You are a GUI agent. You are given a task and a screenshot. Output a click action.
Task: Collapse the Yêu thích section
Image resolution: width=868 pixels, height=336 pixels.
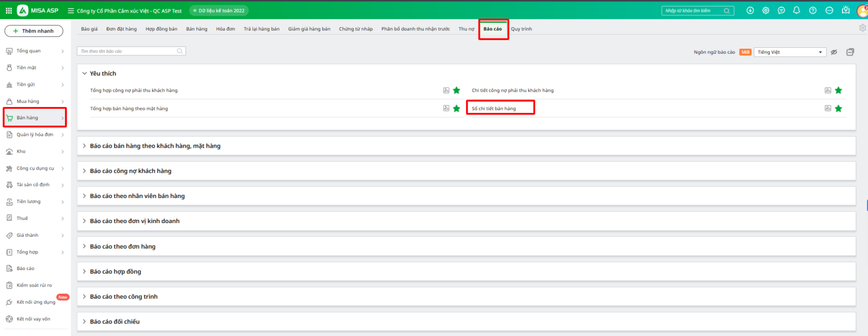(85, 73)
